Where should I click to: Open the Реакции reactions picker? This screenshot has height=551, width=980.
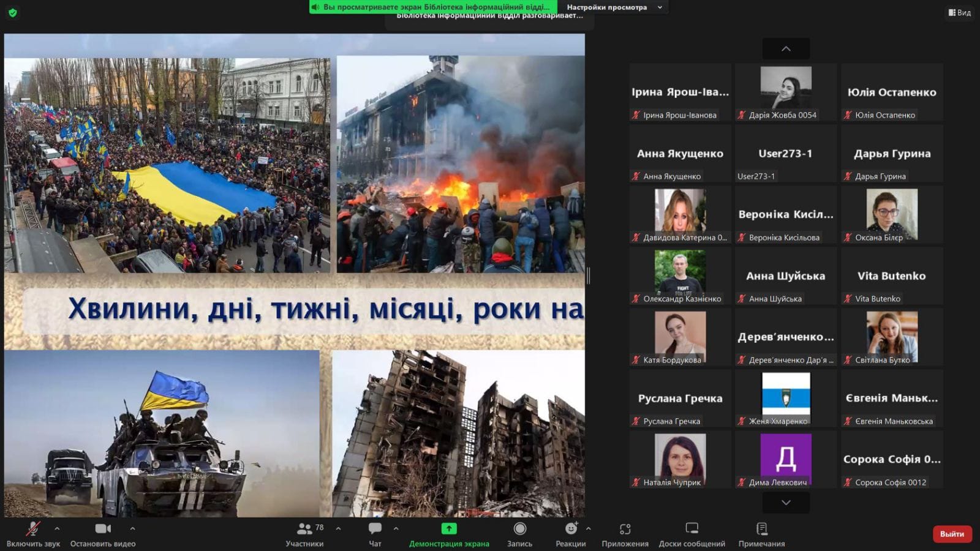[x=570, y=533]
